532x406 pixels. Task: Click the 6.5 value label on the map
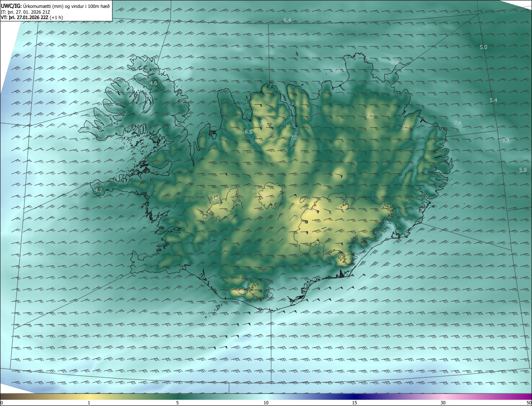[x=249, y=132]
